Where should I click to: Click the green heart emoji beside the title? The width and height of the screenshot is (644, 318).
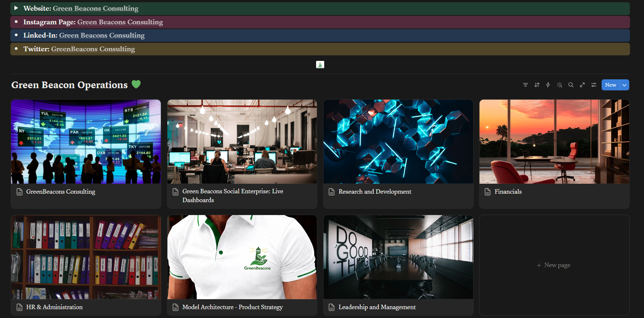click(136, 84)
